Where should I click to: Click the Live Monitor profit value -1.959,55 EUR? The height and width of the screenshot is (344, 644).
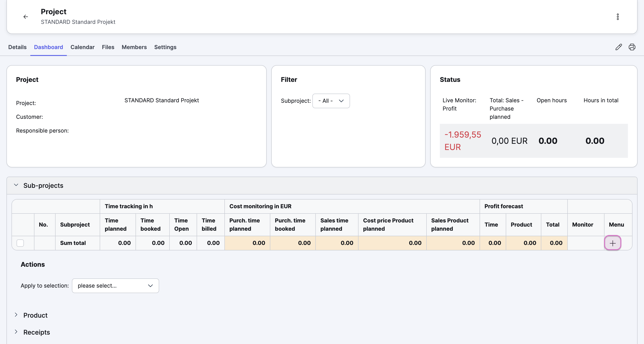click(x=463, y=141)
